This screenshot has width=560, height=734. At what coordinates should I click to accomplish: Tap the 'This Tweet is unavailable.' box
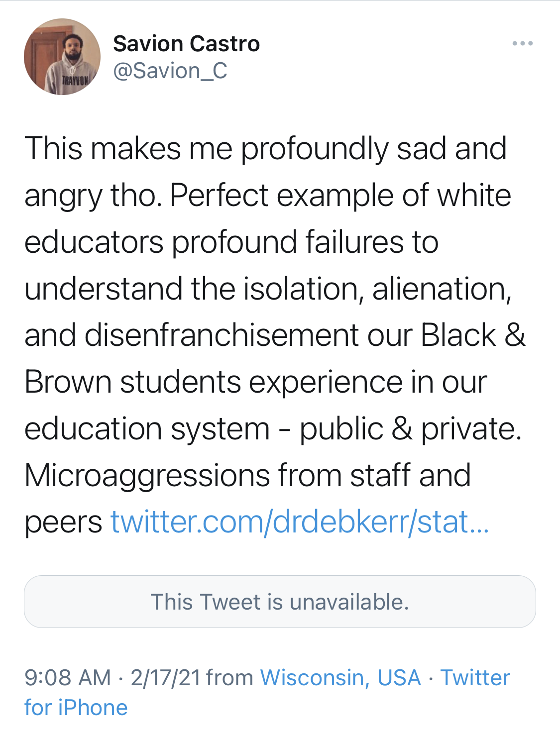click(280, 602)
